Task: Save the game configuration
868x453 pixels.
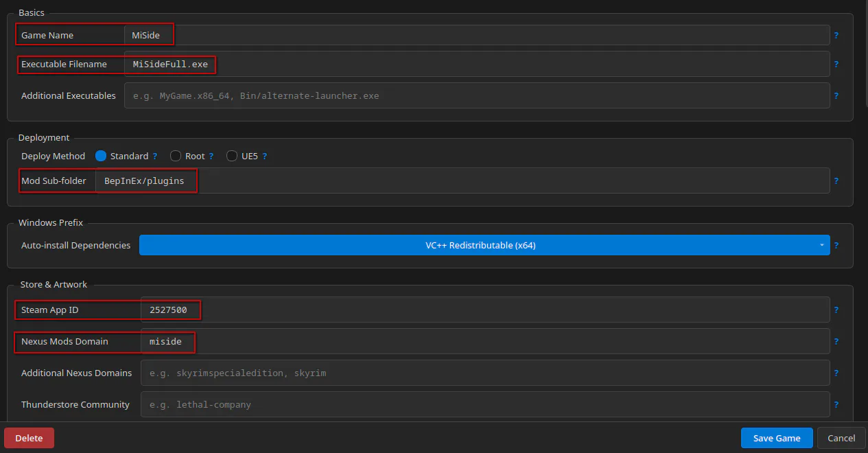Action: tap(777, 438)
